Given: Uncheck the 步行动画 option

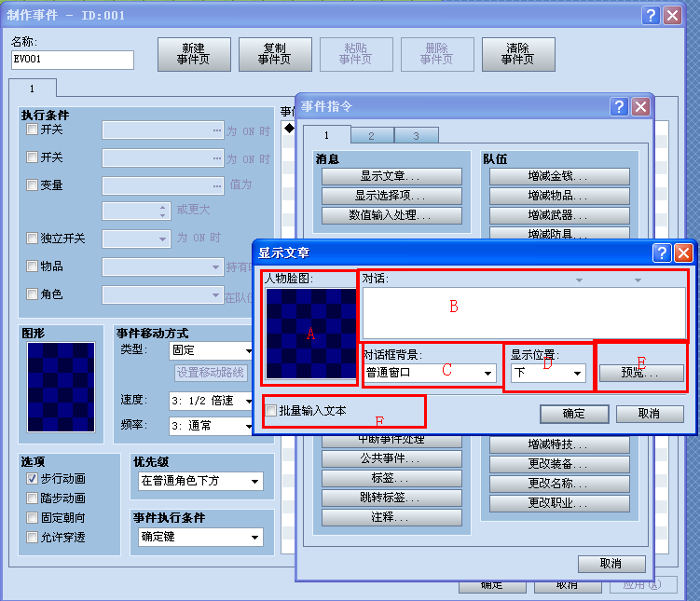Looking at the screenshot, I should 32,479.
